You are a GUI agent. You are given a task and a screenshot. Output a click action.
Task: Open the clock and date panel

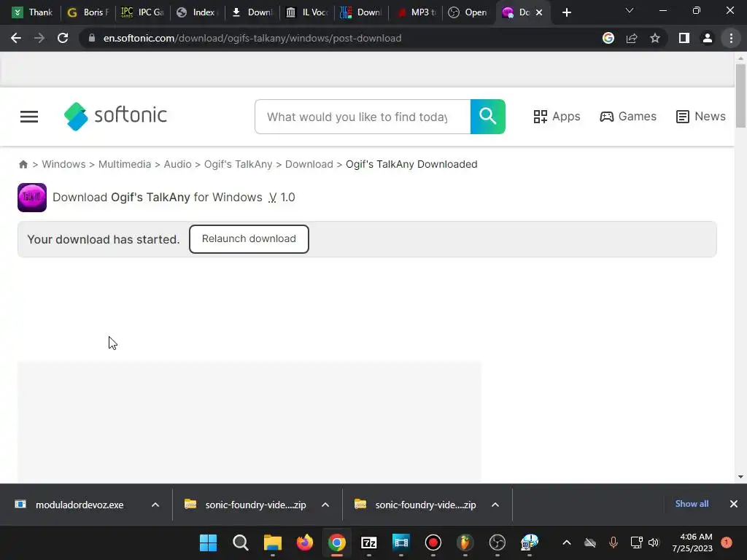pyautogui.click(x=692, y=542)
